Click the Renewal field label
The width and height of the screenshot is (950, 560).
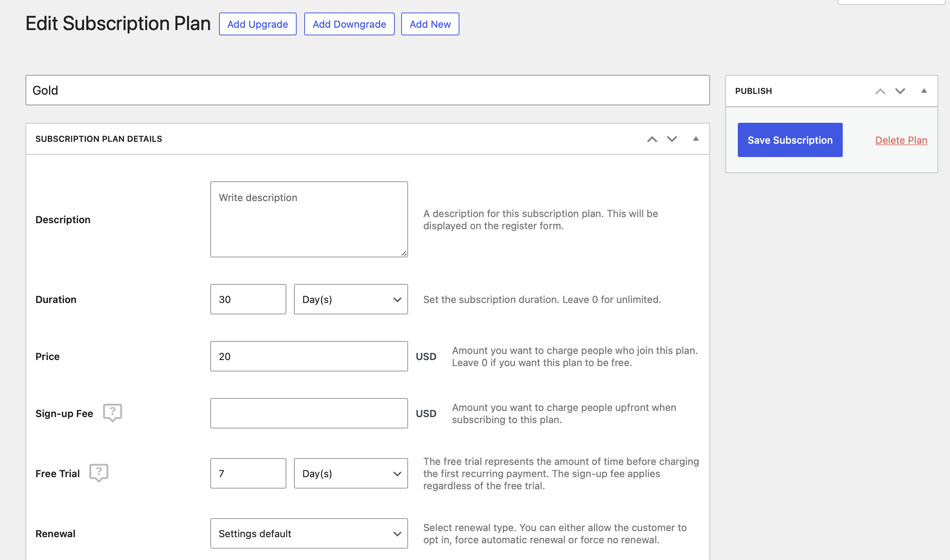55,534
